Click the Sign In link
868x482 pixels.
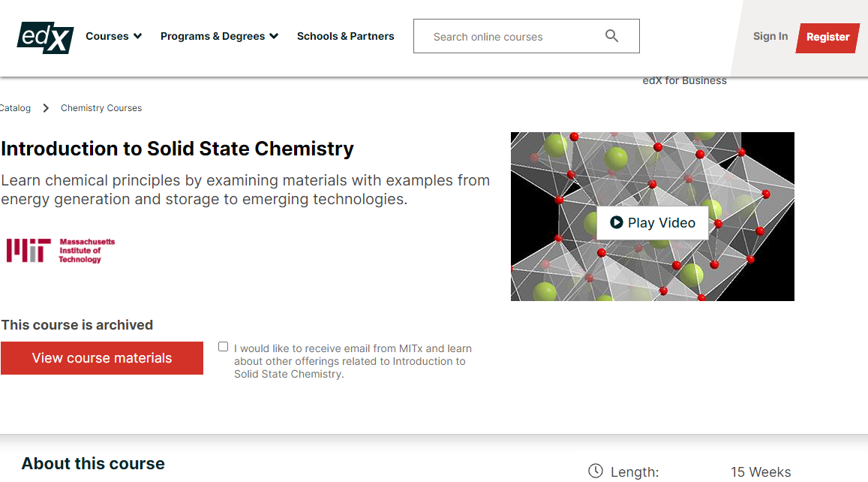770,36
